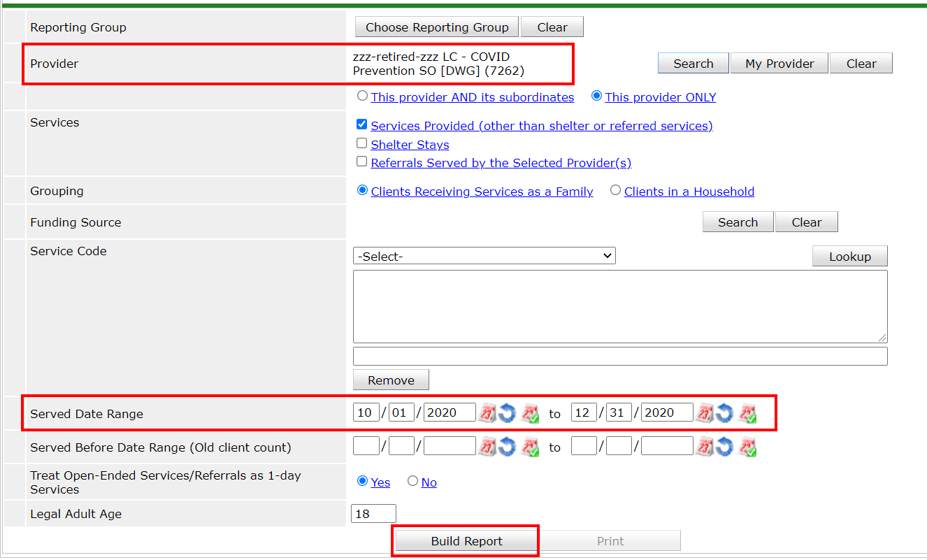This screenshot has height=560, width=927.
Task: Clear the Funding Source
Action: [807, 222]
